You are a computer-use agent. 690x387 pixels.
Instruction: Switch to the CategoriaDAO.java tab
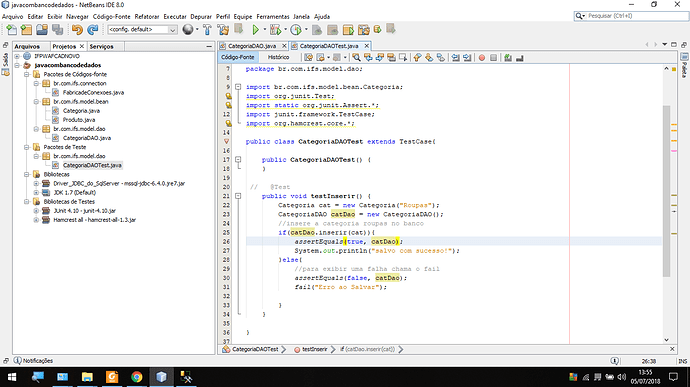click(252, 46)
